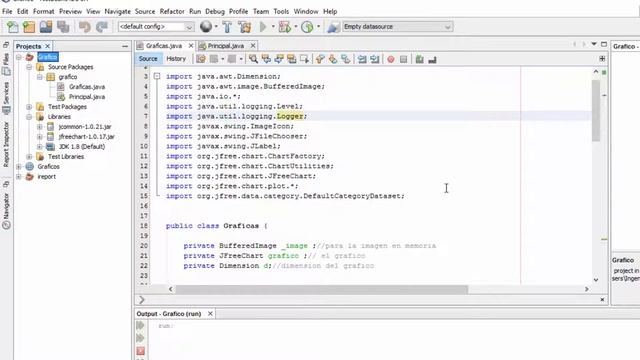Open the Team menu
640x360 pixels.
click(261, 11)
